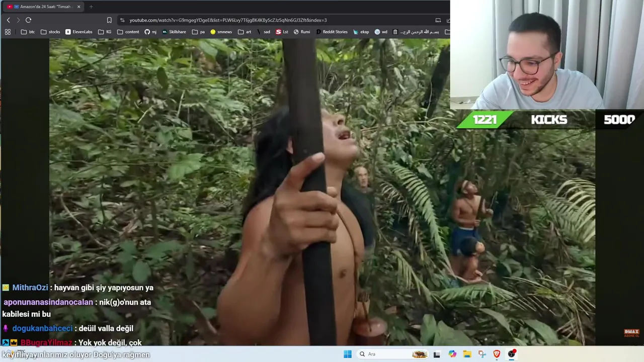This screenshot has width=644, height=362.
Task: Select the Amazon'da 24 Saat tab
Action: [x=44, y=7]
